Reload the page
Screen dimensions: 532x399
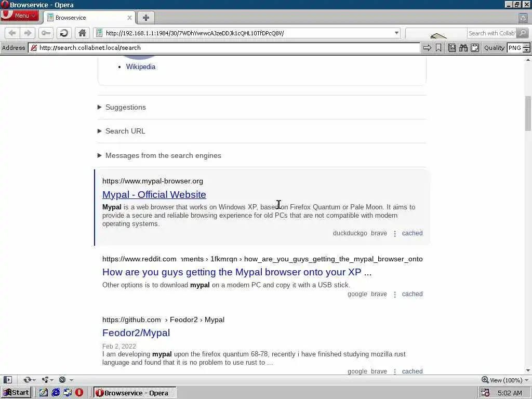[x=64, y=33]
